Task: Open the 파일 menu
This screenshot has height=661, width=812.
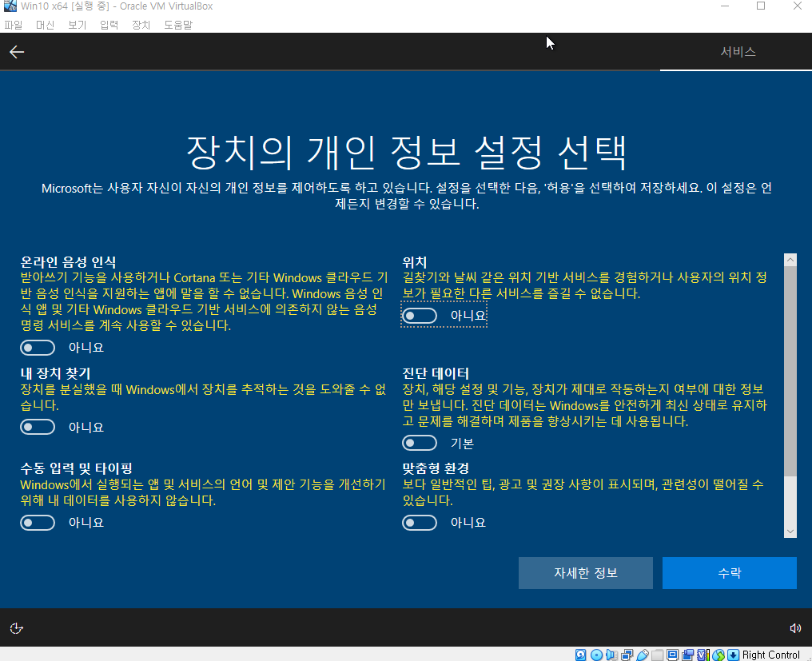Action: (14, 25)
